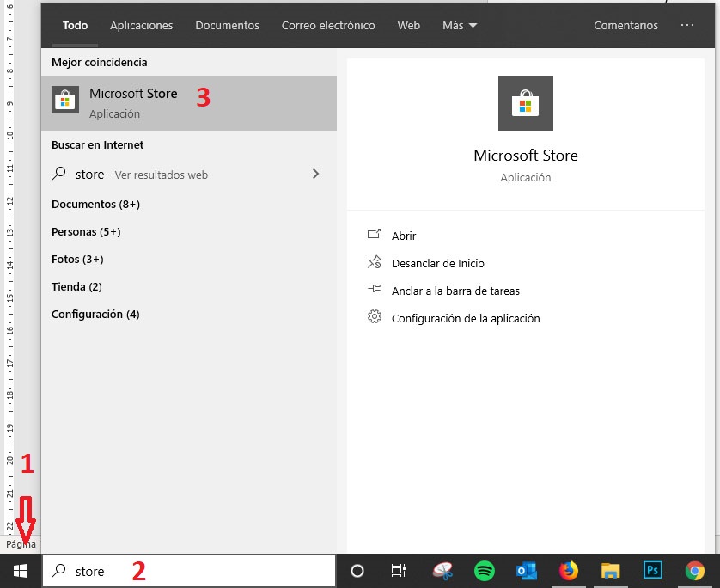The width and height of the screenshot is (720, 588).
Task: Choose Anclar a la barra de tareas
Action: 455,291
